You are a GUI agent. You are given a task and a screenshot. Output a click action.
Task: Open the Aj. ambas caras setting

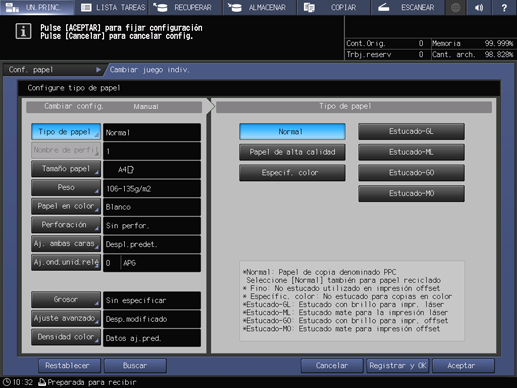[x=66, y=244]
